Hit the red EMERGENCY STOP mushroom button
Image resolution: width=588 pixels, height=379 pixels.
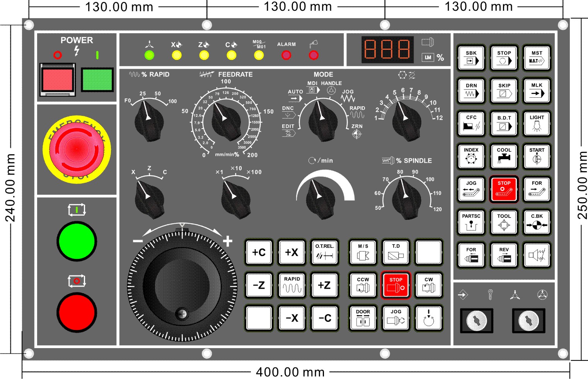coord(77,149)
